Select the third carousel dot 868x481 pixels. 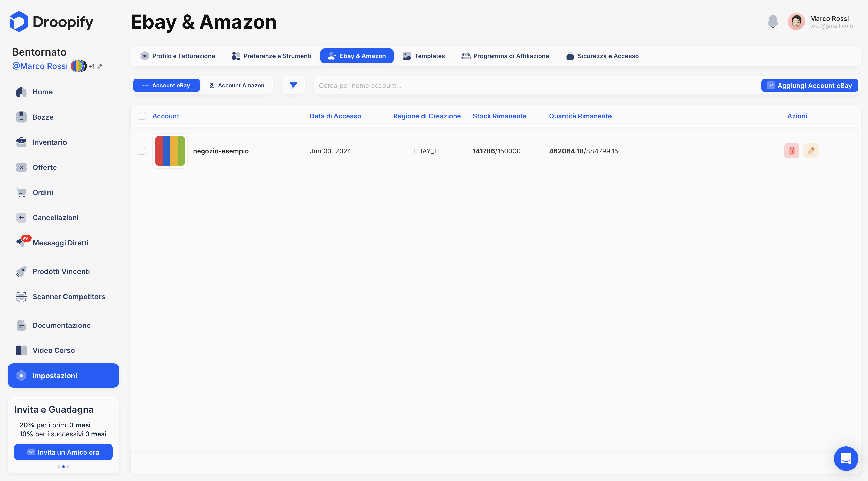(x=68, y=467)
